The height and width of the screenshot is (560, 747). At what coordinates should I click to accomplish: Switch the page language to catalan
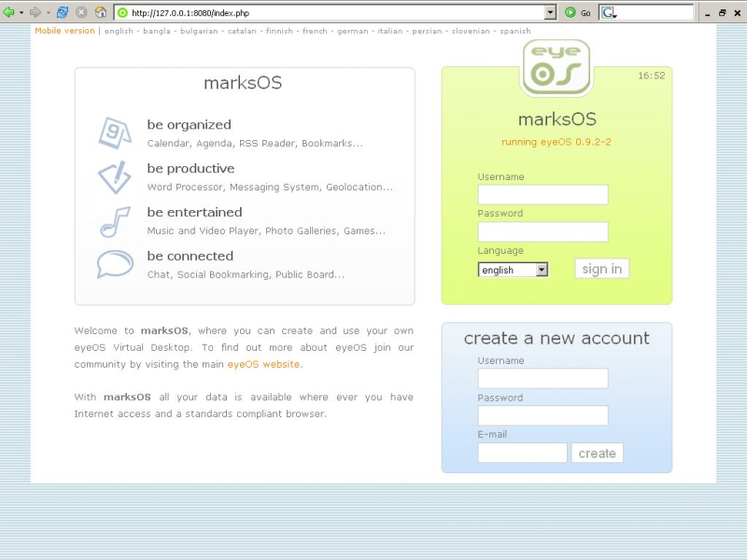coord(242,31)
